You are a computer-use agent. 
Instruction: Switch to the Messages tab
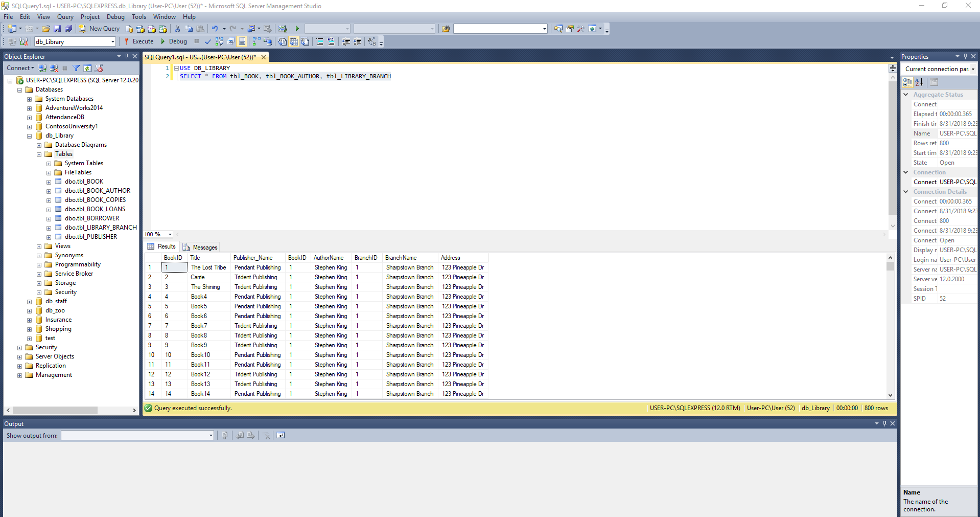click(200, 247)
